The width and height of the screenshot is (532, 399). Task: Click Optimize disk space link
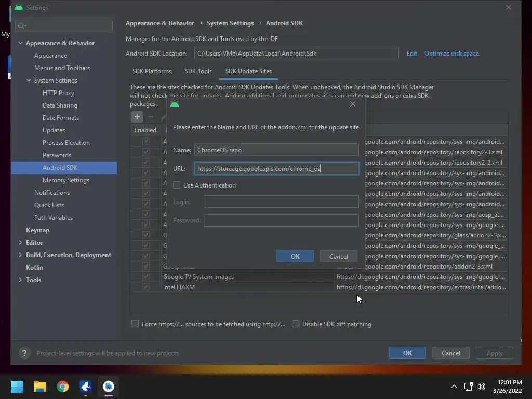451,54
